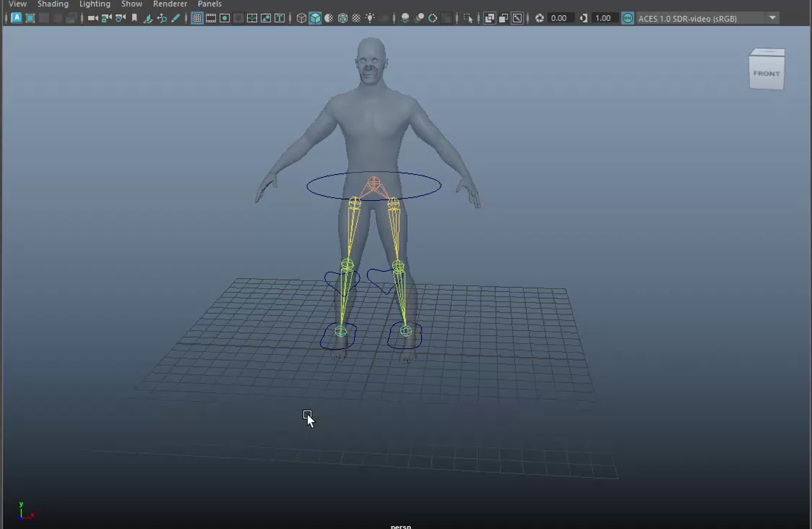Open the 2D Pan/Zoom tool icon
The width and height of the screenshot is (812, 529).
pos(162,18)
